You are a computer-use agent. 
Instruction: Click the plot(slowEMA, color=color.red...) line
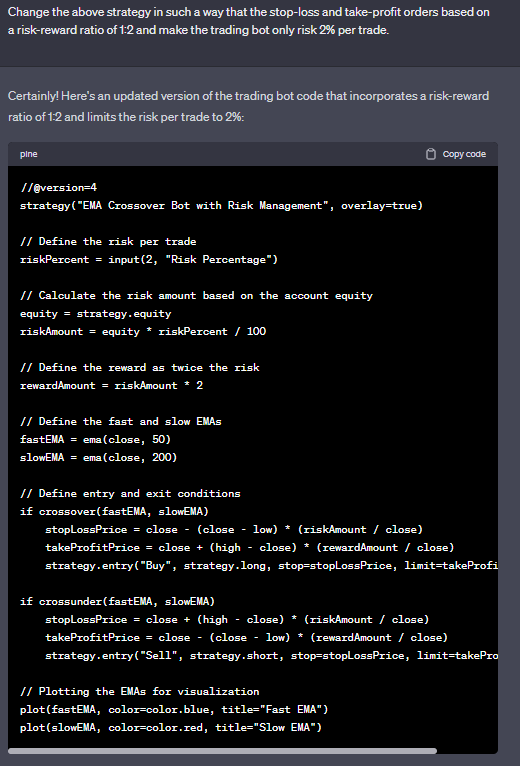171,727
